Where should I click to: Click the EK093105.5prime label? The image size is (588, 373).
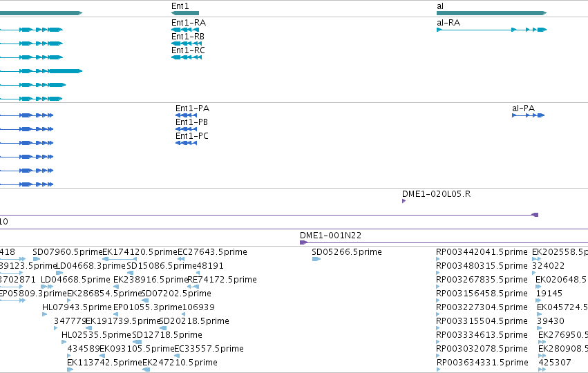point(137,349)
